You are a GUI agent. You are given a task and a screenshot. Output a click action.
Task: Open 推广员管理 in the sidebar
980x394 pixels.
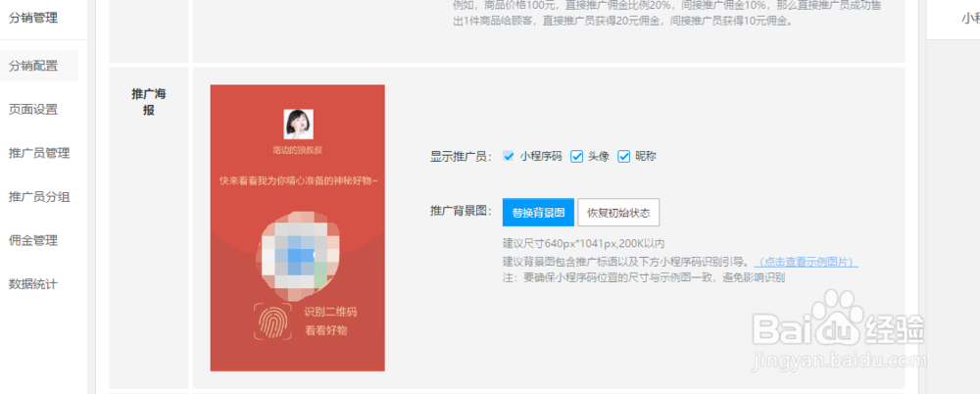[39, 153]
